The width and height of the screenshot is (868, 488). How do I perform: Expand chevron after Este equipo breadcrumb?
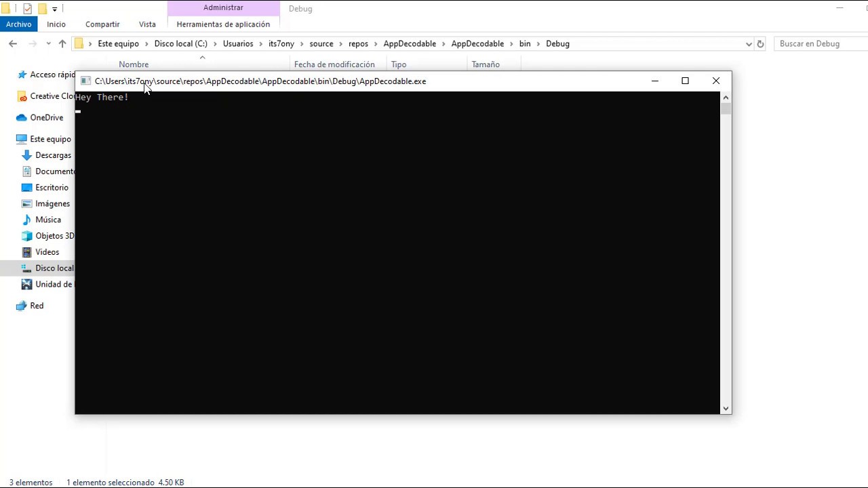(146, 43)
